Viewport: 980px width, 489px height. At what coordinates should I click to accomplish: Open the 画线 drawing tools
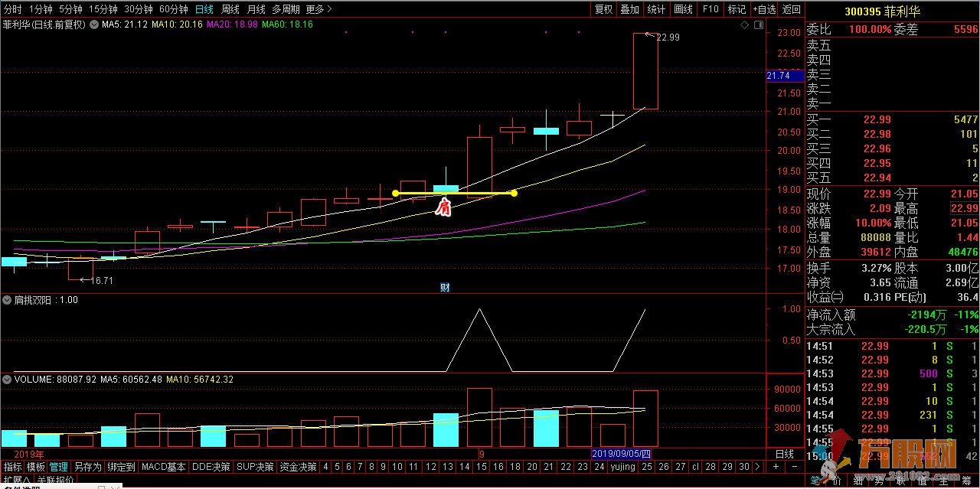(x=683, y=9)
